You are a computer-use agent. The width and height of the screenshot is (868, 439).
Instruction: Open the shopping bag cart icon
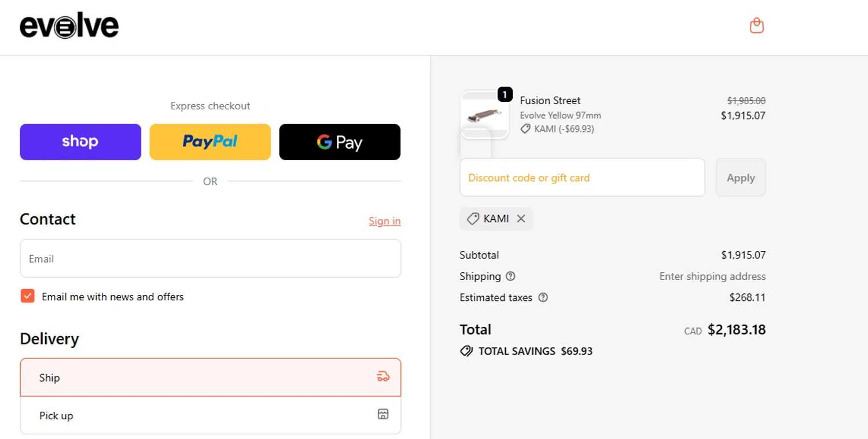pos(756,25)
